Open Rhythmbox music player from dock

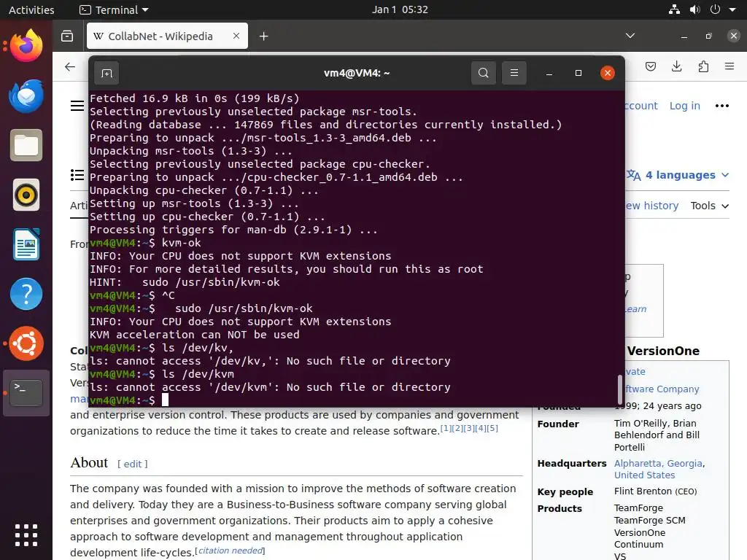coord(26,195)
